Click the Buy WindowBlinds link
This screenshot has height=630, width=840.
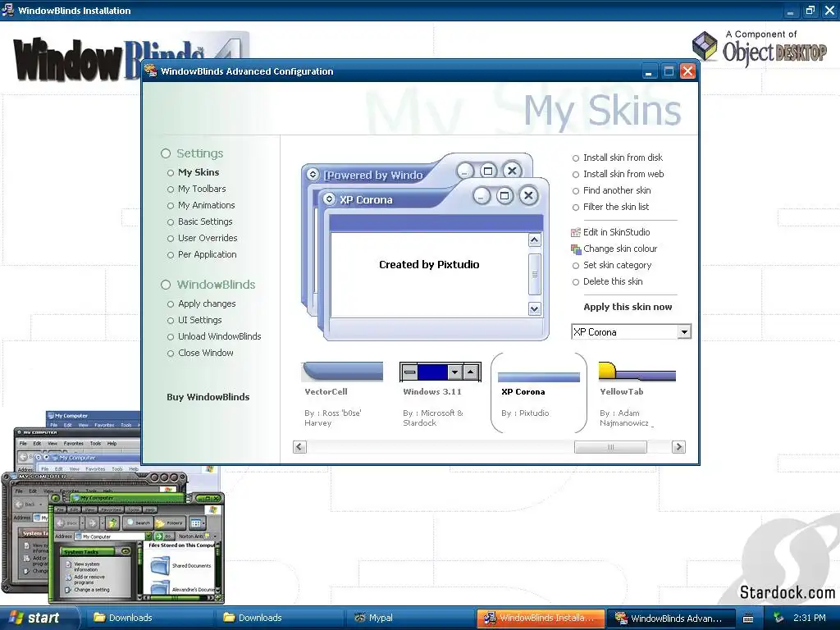tap(208, 397)
